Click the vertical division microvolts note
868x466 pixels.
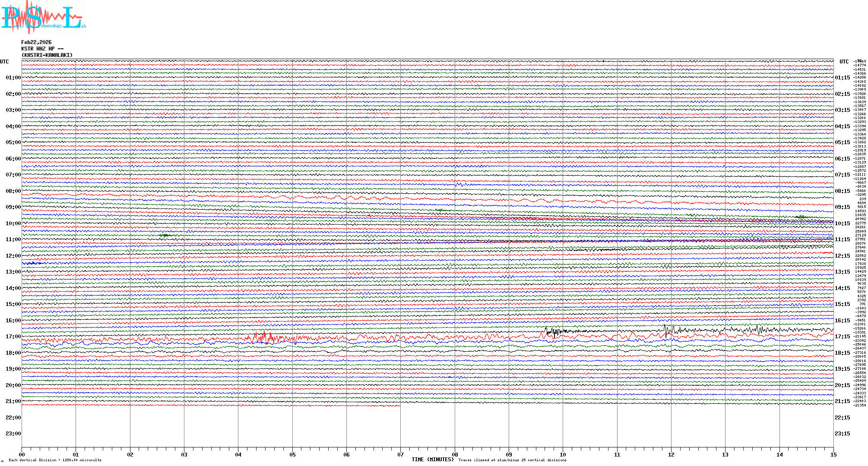(55, 460)
